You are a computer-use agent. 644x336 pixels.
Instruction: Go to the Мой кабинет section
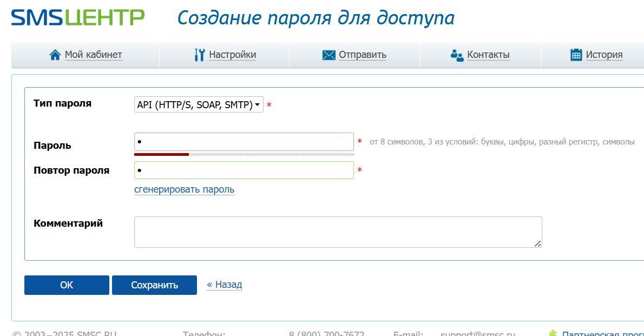93,55
